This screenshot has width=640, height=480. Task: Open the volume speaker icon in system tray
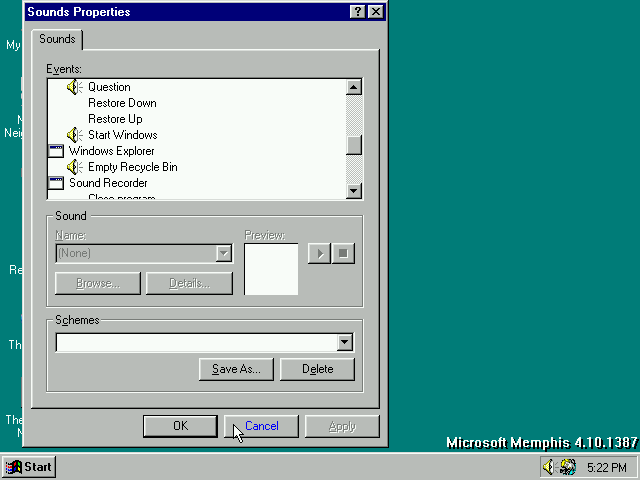549,467
